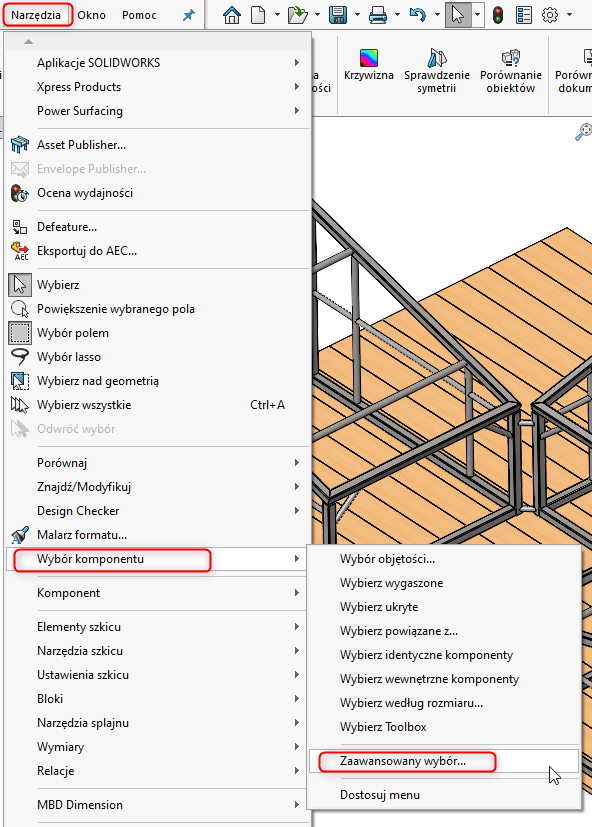
Task: Click the search magnifier icon in the viewport
Action: (x=583, y=131)
